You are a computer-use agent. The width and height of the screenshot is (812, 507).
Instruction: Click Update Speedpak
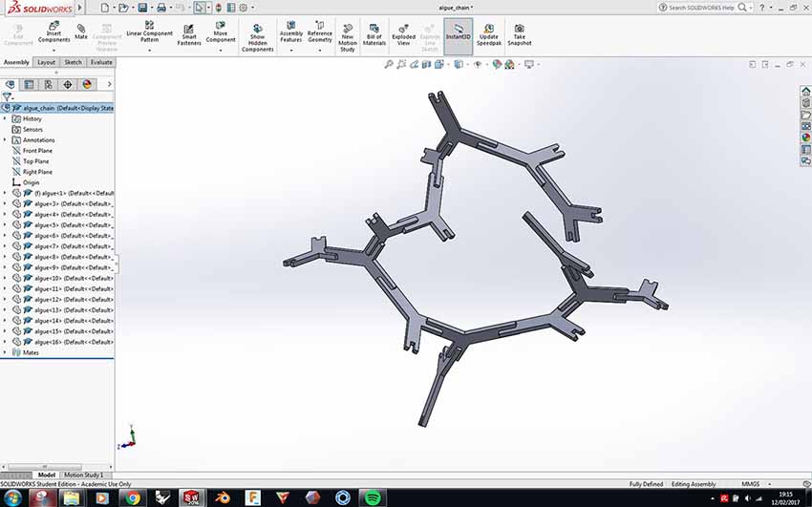pos(489,34)
